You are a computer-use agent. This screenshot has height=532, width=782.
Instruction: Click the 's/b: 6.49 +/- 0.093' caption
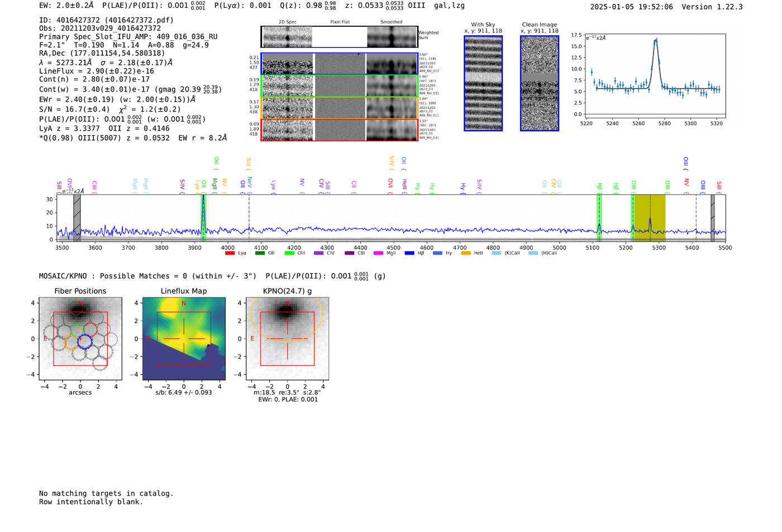(184, 392)
